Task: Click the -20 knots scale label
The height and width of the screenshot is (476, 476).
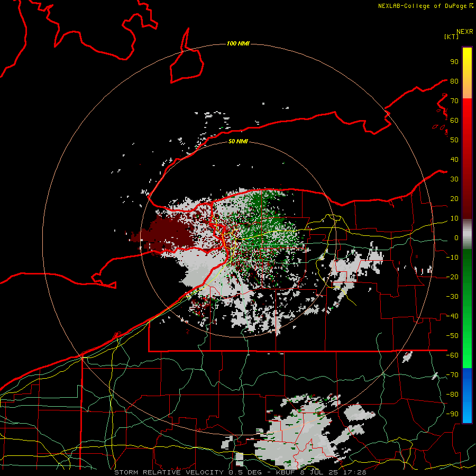Action: 452,277
